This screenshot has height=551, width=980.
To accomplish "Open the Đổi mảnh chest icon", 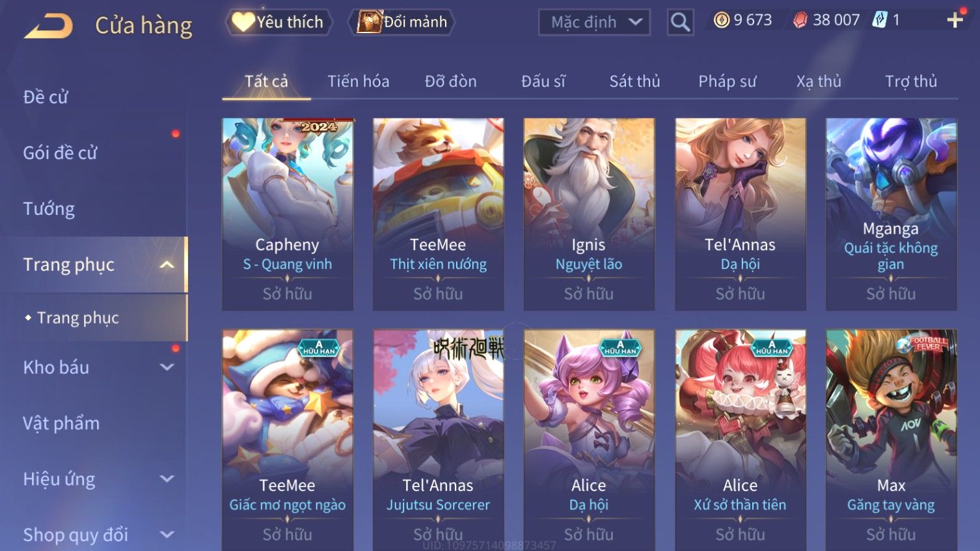I will click(x=369, y=22).
